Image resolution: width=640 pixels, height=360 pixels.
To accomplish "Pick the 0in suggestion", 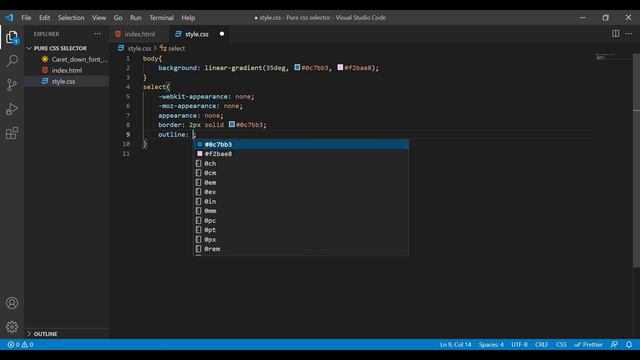I will tap(301, 201).
